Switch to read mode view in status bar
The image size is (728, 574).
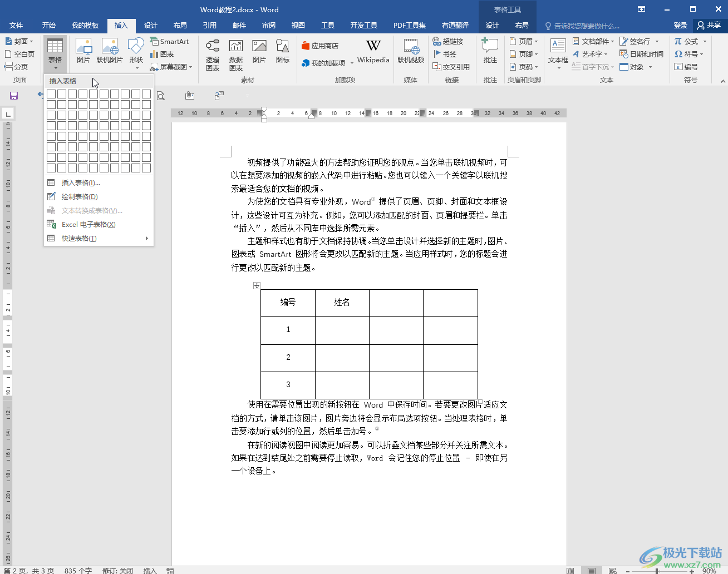570,571
